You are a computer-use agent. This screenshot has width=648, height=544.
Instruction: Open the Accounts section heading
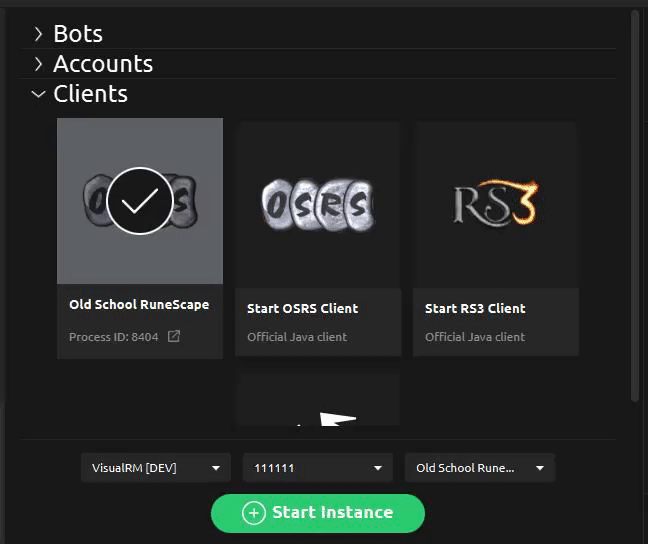(103, 64)
